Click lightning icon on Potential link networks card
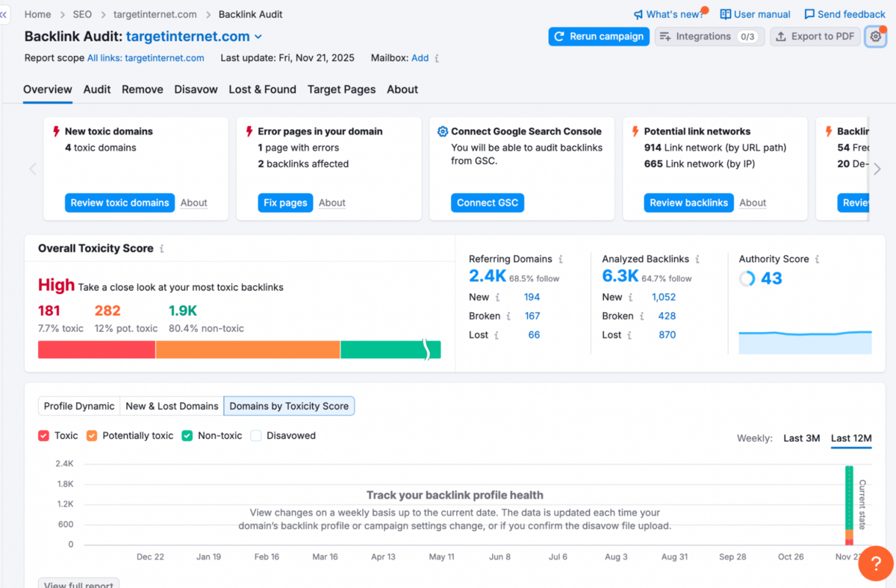 [x=635, y=131]
